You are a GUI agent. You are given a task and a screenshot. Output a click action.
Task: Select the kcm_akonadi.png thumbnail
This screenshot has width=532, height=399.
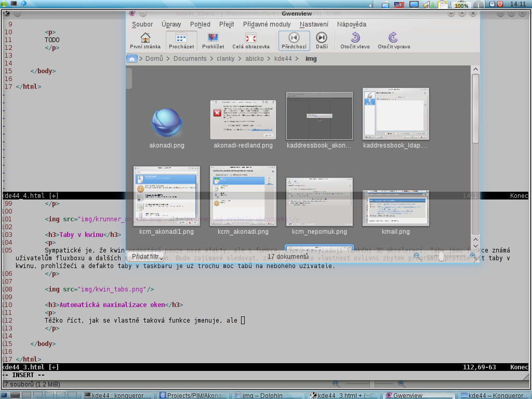243,196
